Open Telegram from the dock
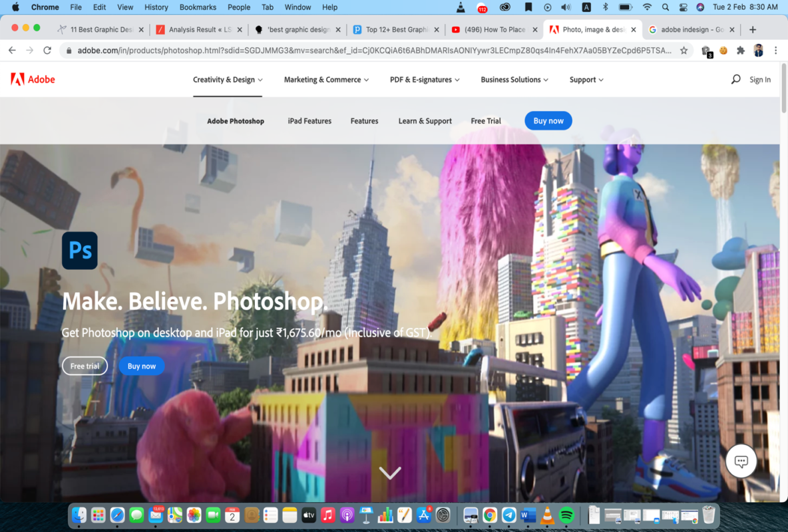Viewport: 788px width, 532px height. click(x=508, y=515)
